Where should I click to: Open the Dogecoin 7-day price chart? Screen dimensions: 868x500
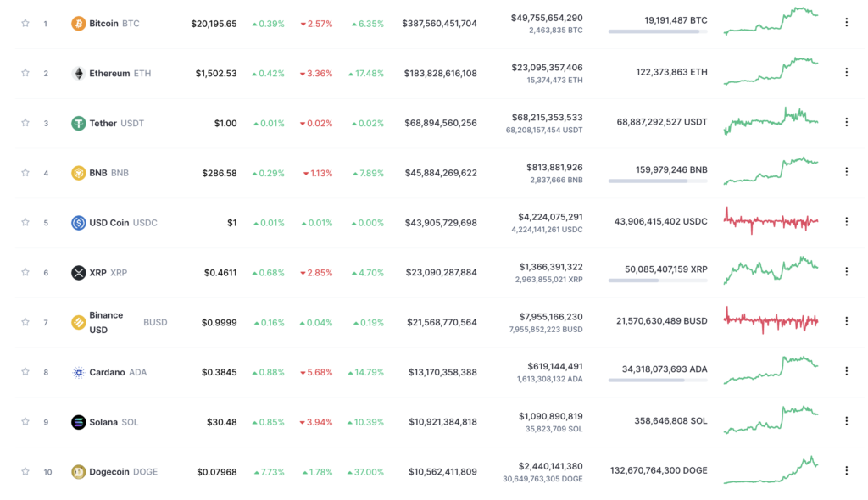pyautogui.click(x=771, y=470)
